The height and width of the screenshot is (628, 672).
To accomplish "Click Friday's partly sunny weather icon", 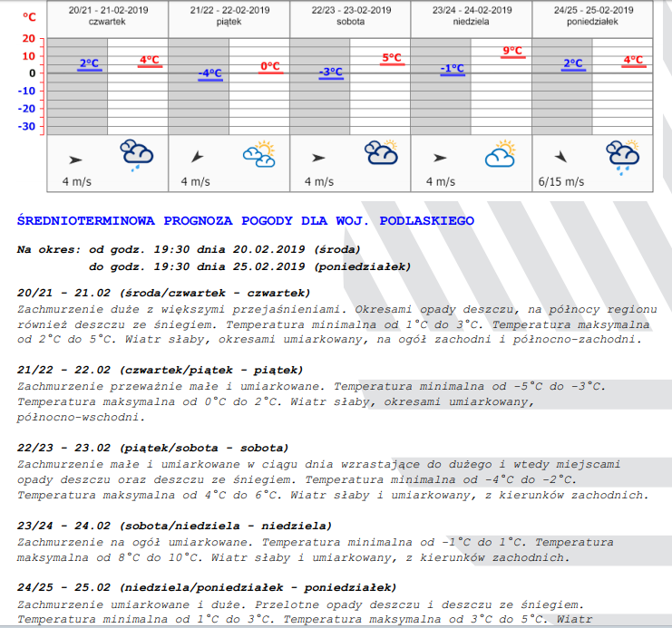I will [x=259, y=155].
